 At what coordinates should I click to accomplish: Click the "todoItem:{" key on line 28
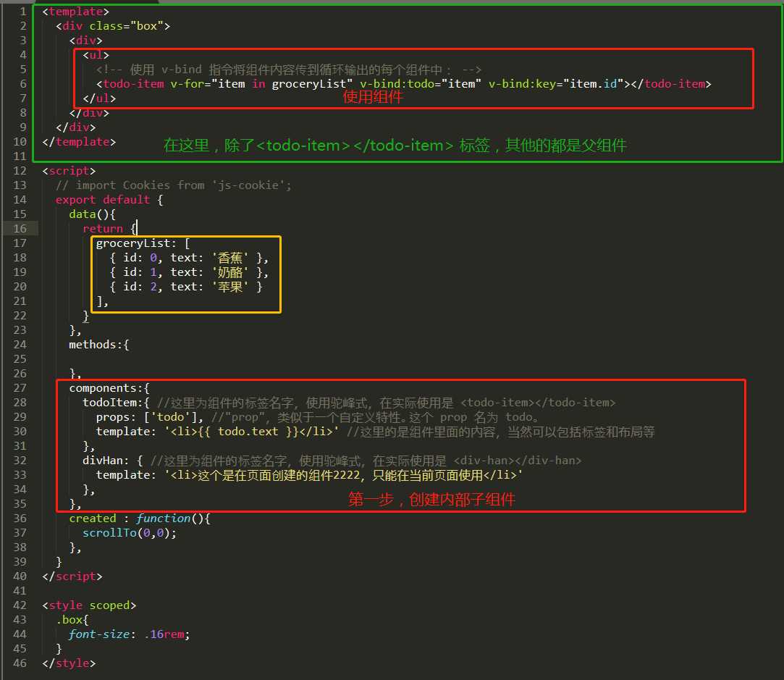click(x=116, y=403)
